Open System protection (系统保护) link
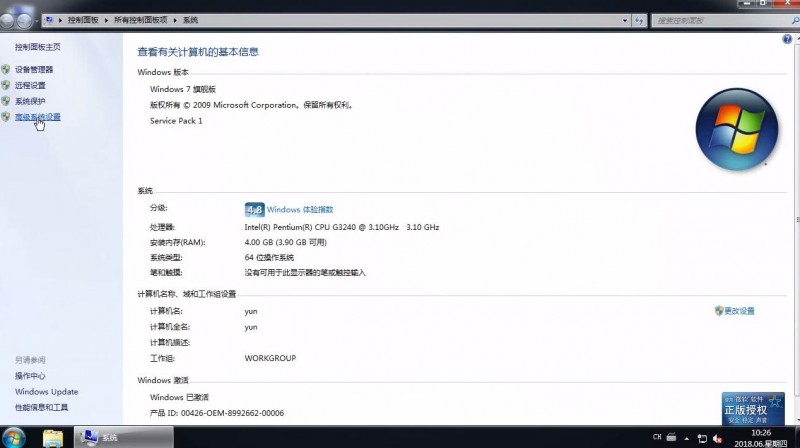The image size is (800, 448). pyautogui.click(x=30, y=101)
